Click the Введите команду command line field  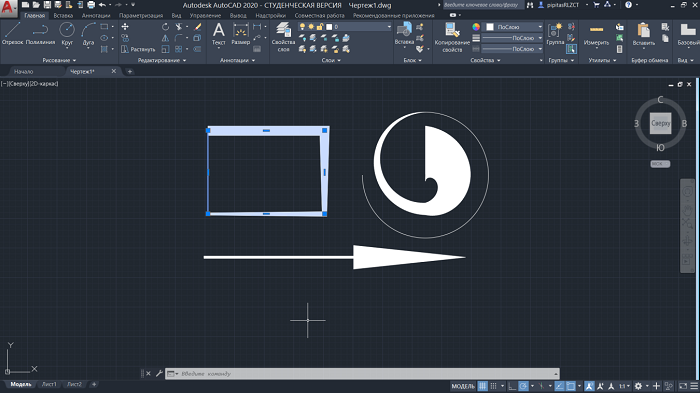(362, 374)
